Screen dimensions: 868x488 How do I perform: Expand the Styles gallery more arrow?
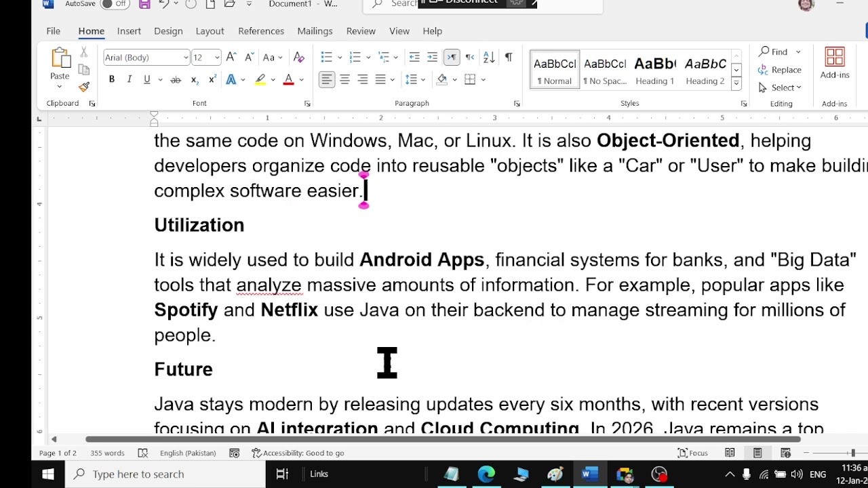[x=736, y=84]
